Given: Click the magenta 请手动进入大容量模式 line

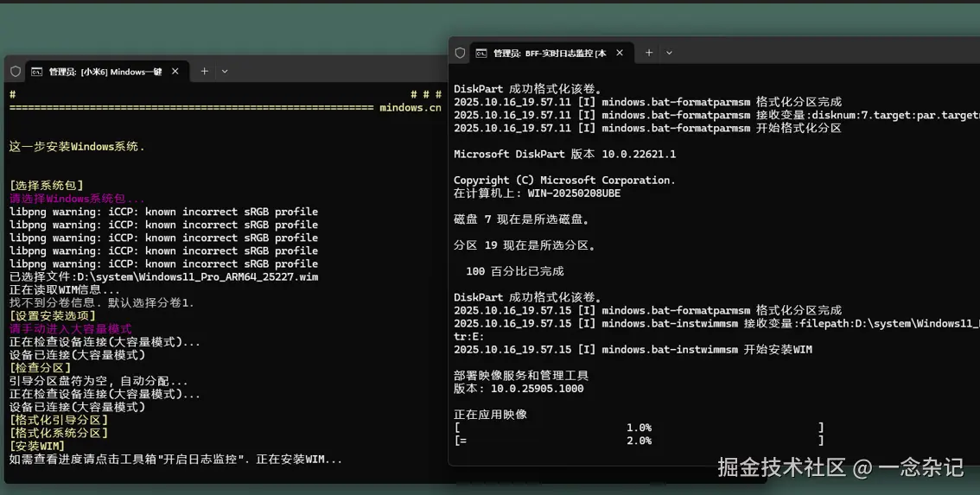Looking at the screenshot, I should [71, 329].
